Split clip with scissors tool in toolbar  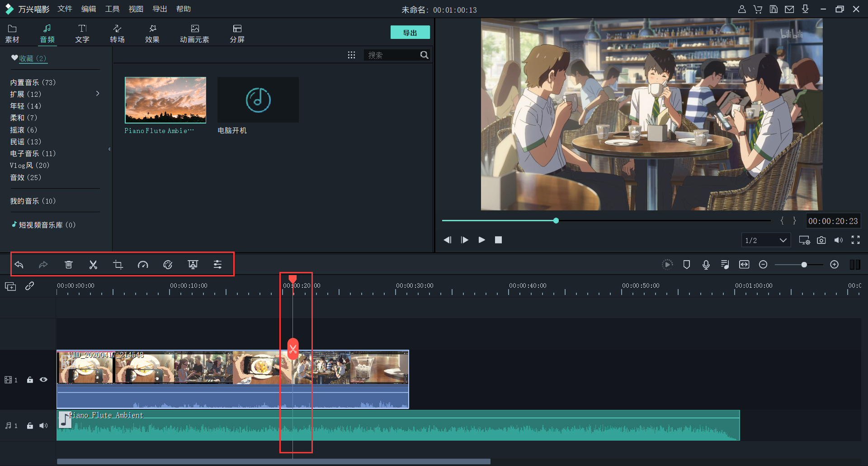click(x=93, y=265)
